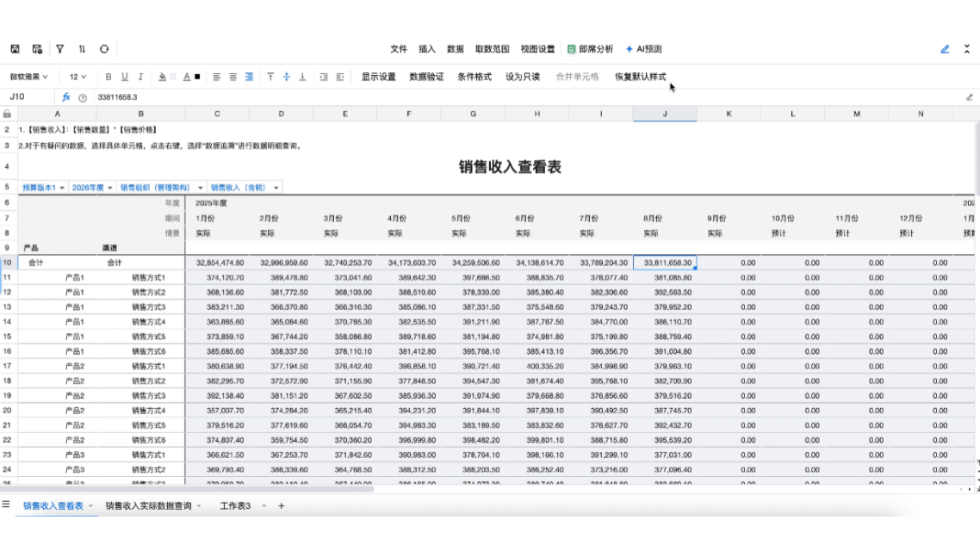980x551 pixels.
Task: Click the vertical middle alignment icon
Action: pyautogui.click(x=286, y=76)
